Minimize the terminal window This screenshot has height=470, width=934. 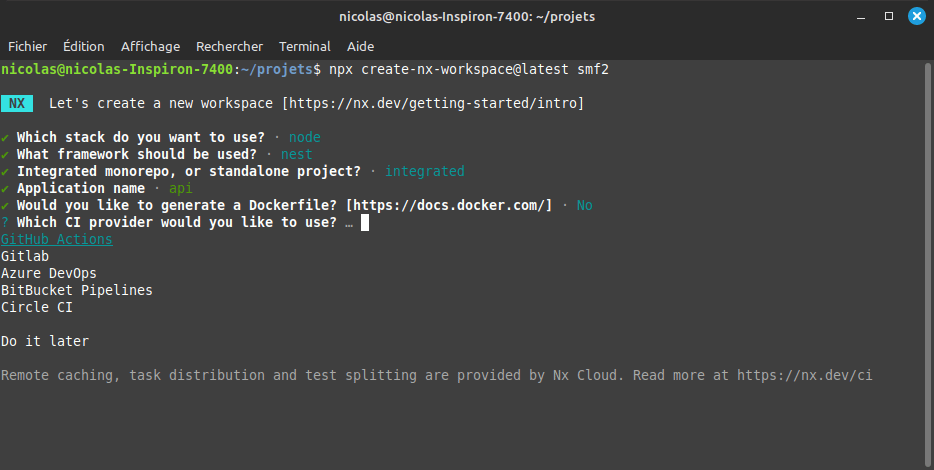(861, 16)
